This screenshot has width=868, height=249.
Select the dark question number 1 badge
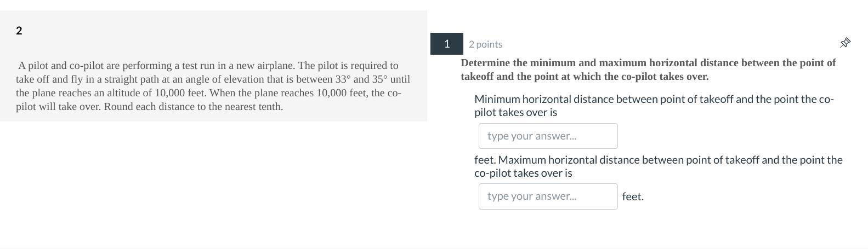[x=446, y=44]
